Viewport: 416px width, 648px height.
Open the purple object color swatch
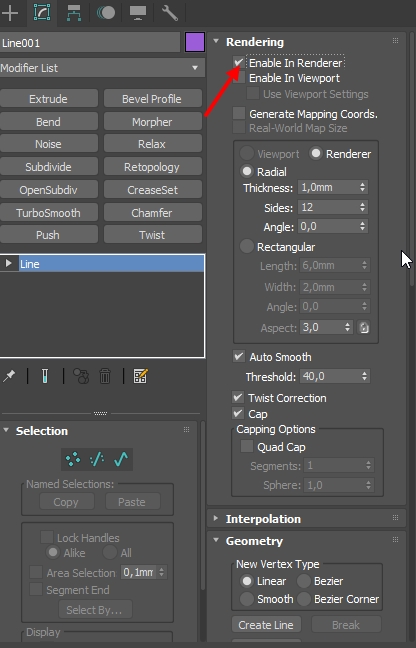click(x=195, y=43)
